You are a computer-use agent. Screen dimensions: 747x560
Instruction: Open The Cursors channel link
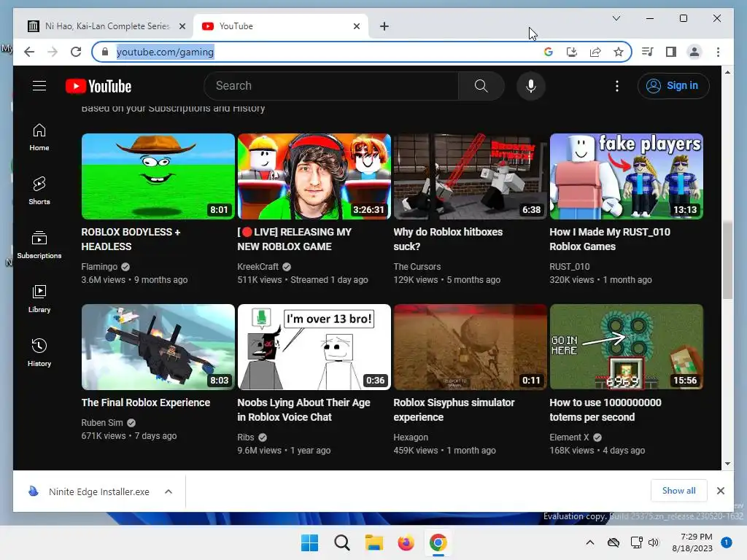coord(417,267)
